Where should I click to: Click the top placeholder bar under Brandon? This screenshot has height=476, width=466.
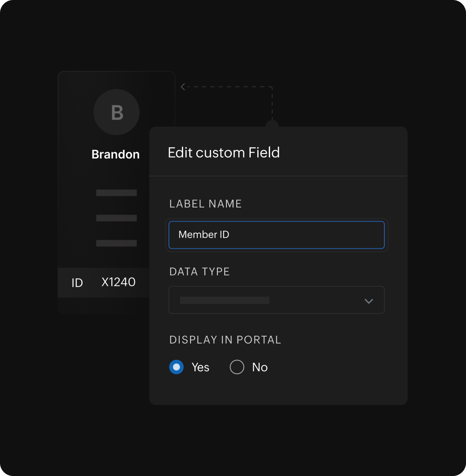116,193
